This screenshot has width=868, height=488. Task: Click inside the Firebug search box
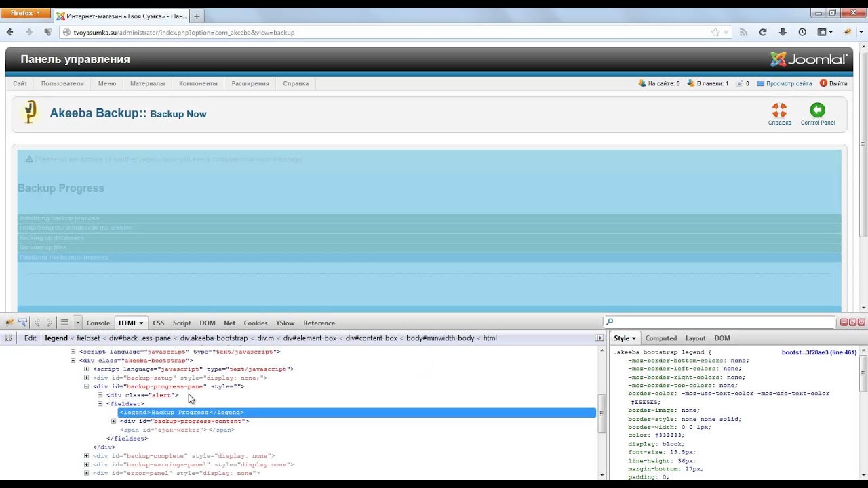point(719,322)
